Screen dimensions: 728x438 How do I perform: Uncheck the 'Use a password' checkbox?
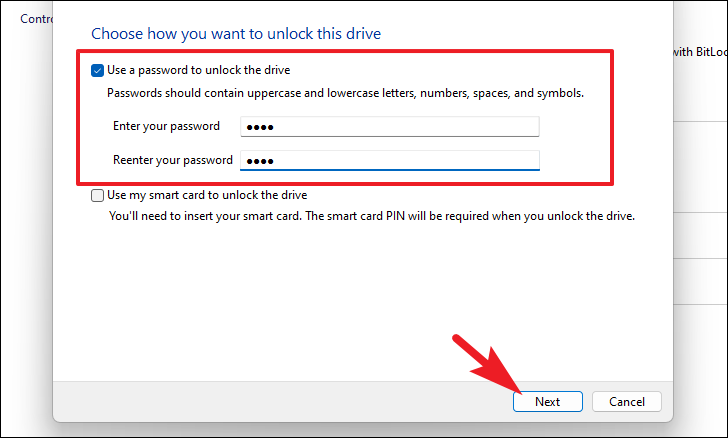[x=97, y=71]
